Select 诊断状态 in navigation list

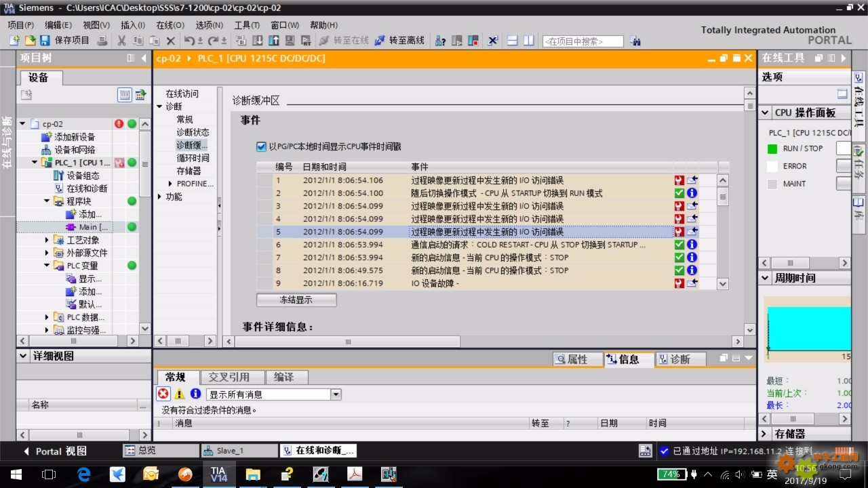[193, 132]
